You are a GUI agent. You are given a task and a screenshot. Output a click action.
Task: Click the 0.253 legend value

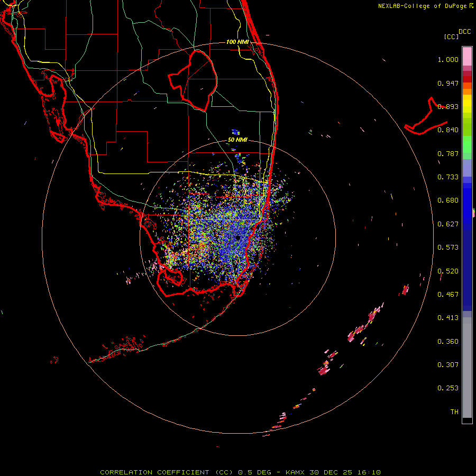point(448,388)
